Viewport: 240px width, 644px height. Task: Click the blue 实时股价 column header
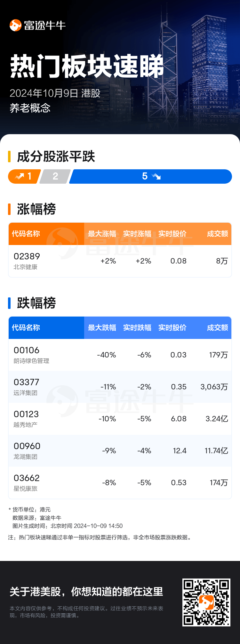pyautogui.click(x=172, y=328)
